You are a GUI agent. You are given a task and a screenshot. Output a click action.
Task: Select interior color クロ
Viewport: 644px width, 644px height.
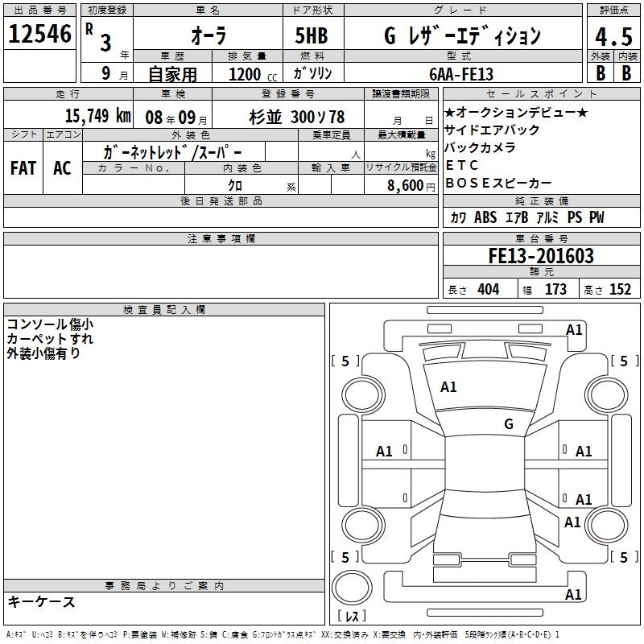pos(235,185)
